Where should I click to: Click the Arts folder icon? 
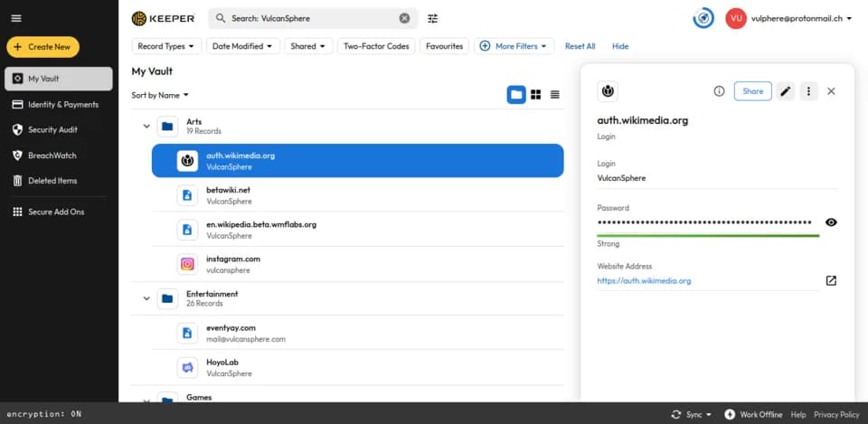167,127
